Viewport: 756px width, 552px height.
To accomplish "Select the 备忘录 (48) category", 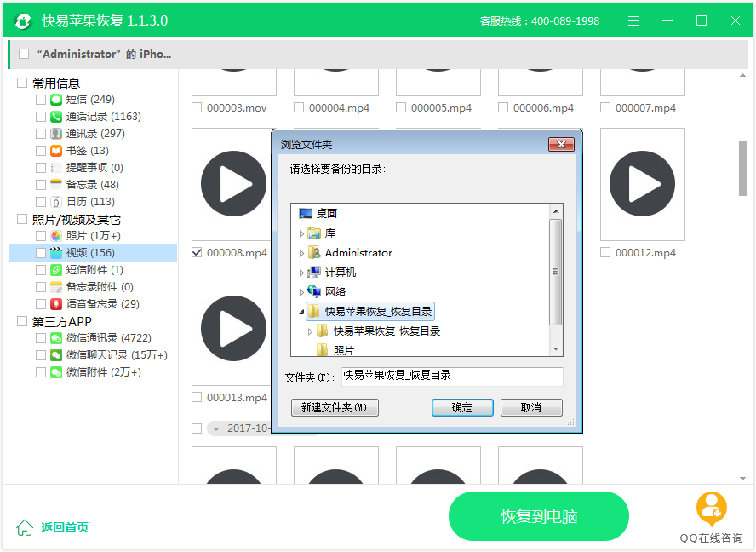I will pyautogui.click(x=93, y=184).
